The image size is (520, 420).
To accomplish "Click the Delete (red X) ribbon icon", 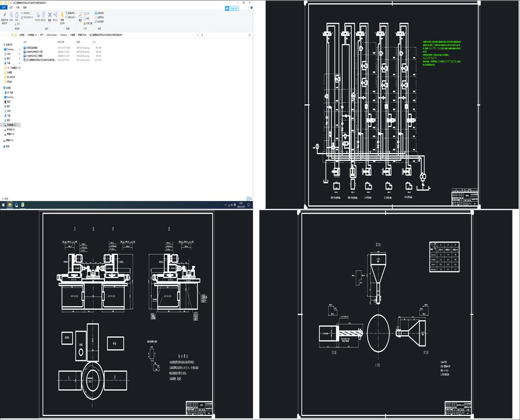I will 50,15.
